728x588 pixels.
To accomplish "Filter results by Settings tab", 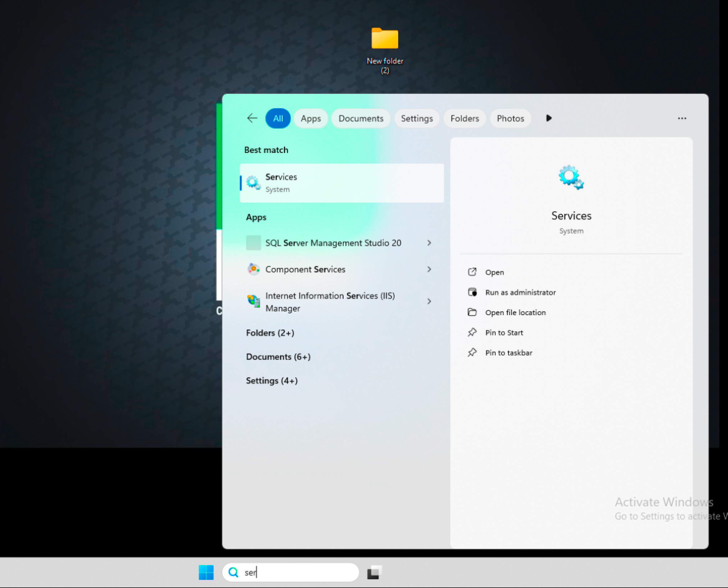I will tap(416, 118).
